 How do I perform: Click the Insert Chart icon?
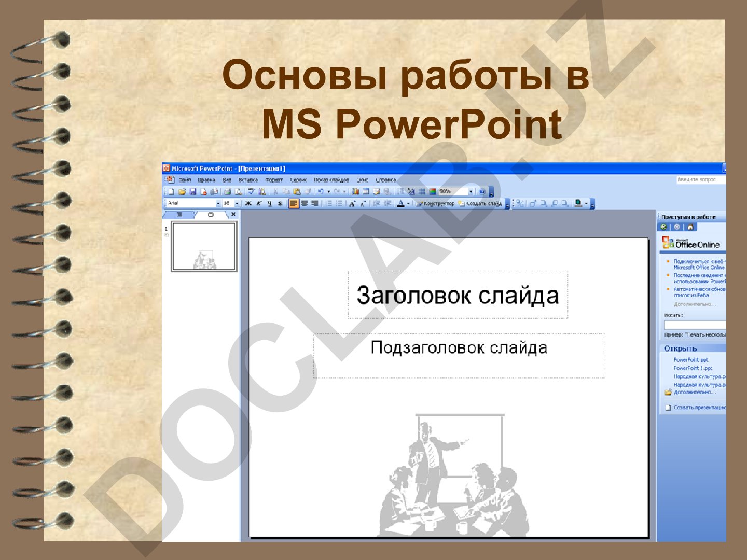pos(355,191)
